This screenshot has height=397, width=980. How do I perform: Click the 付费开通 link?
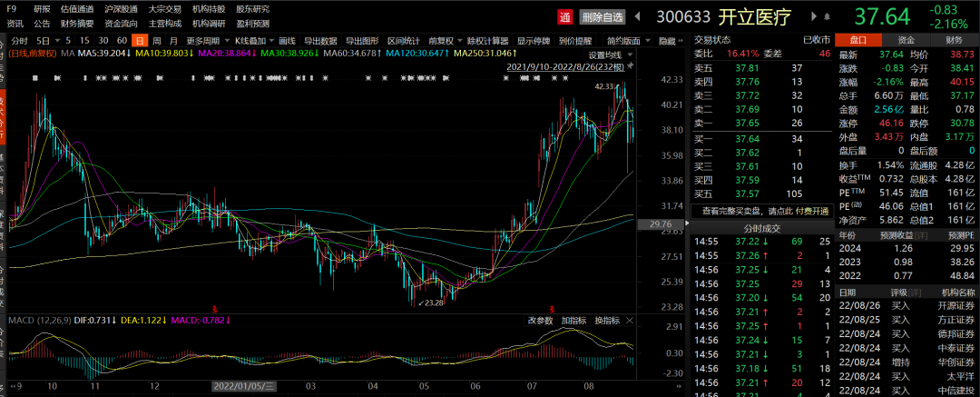point(813,211)
